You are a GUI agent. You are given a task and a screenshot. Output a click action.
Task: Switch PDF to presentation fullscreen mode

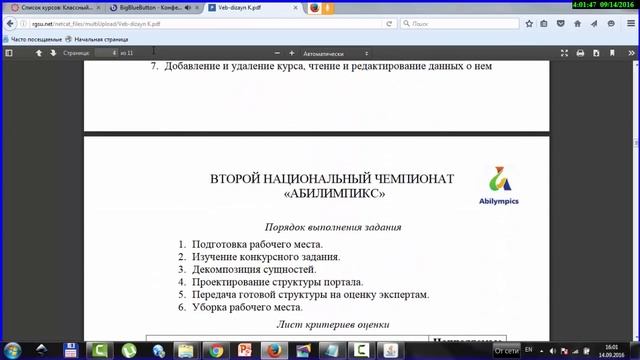pos(564,53)
